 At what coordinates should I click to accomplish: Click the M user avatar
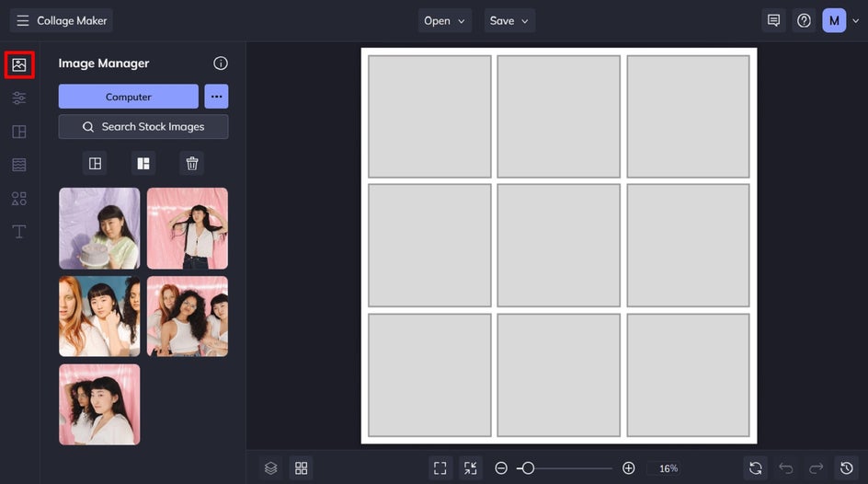[834, 20]
